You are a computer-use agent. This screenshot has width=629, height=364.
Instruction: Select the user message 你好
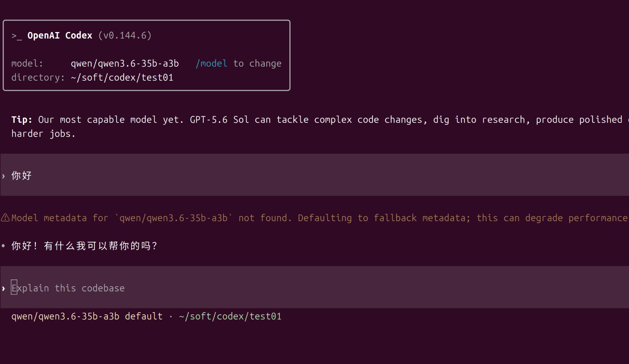[22, 175]
